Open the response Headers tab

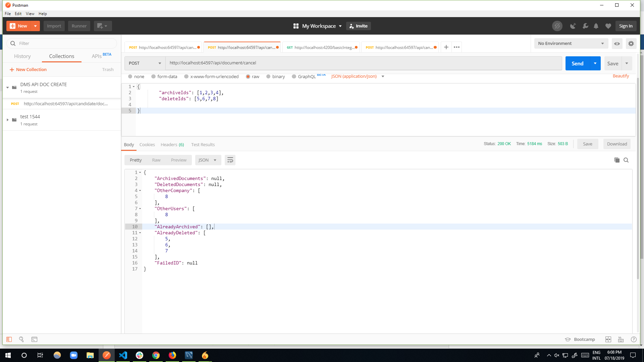coord(172,144)
